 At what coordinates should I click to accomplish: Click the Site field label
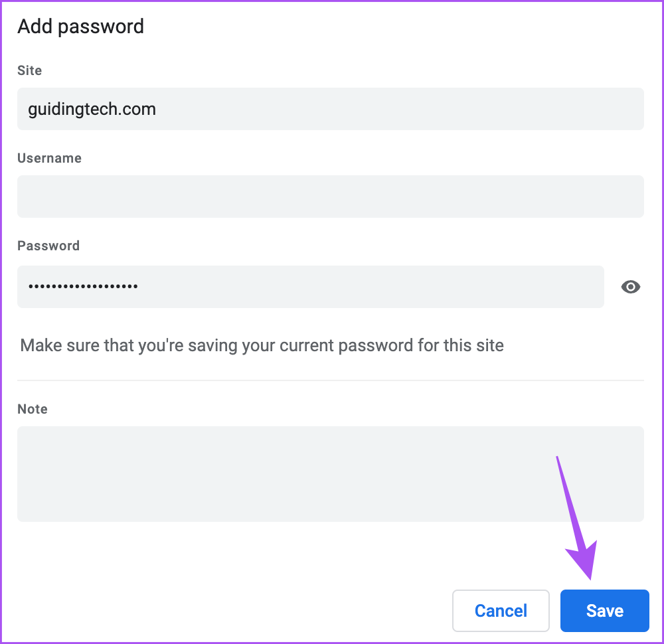coord(29,70)
